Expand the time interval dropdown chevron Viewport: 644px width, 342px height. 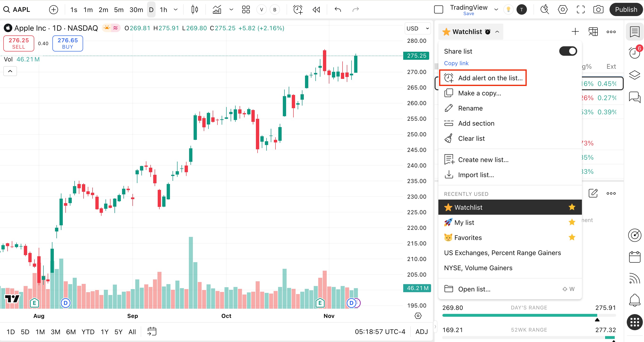click(x=176, y=9)
